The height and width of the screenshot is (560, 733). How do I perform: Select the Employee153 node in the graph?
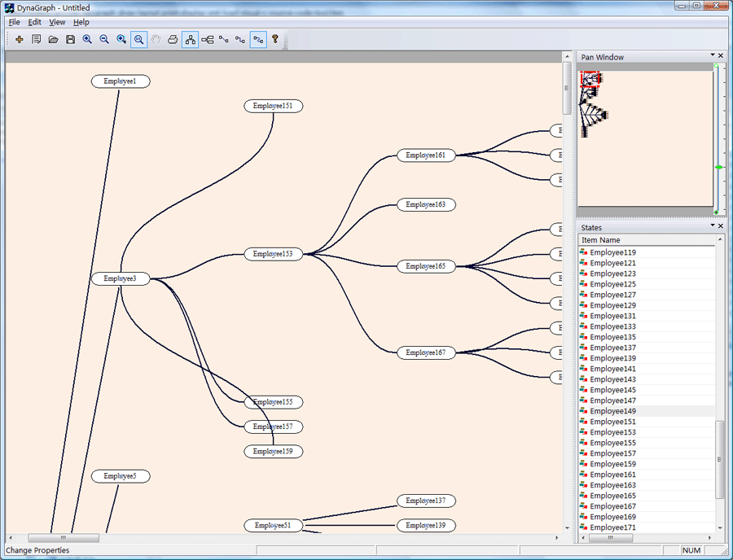pos(273,254)
